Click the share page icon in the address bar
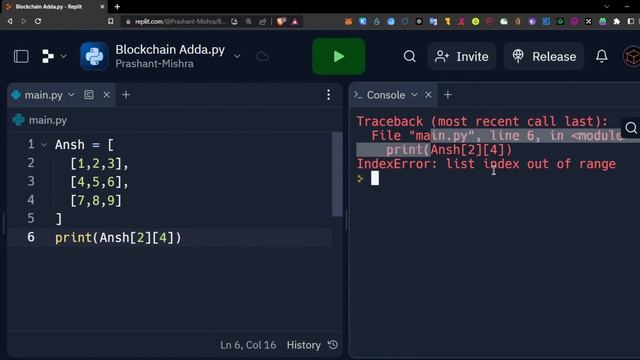This screenshot has height=360, width=640. [x=262, y=21]
